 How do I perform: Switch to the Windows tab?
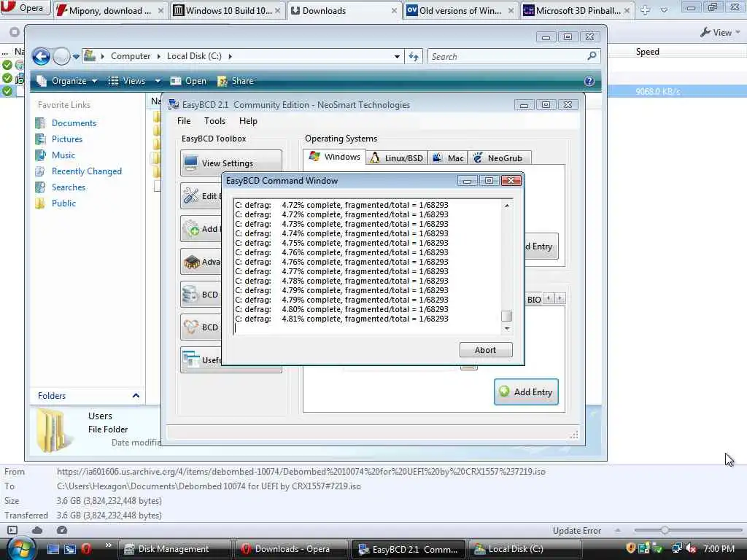pos(334,157)
